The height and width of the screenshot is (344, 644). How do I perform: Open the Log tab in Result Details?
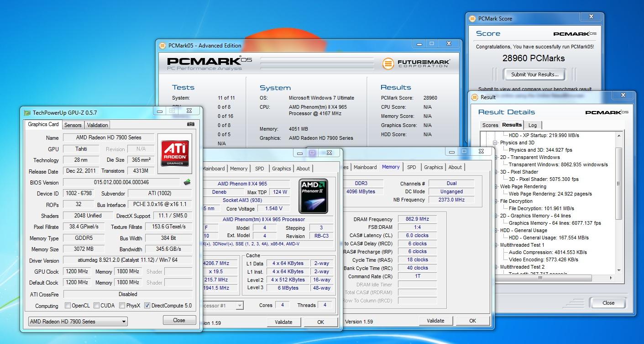pos(533,125)
